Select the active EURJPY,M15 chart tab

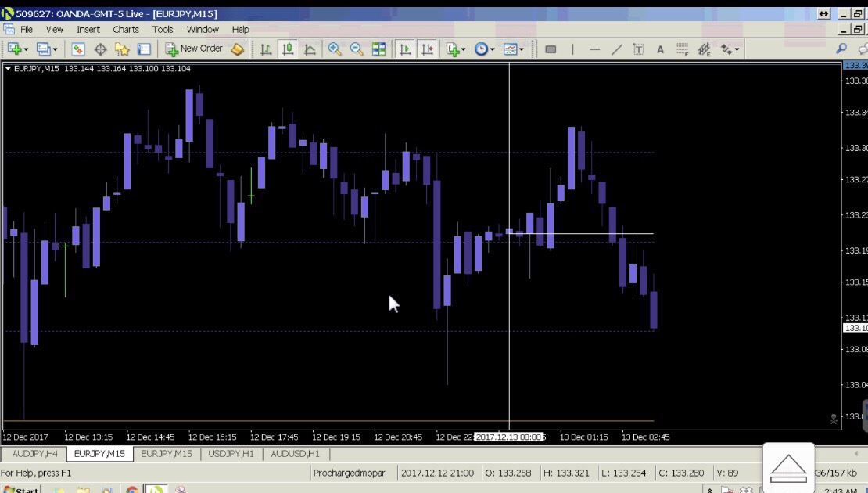(99, 454)
